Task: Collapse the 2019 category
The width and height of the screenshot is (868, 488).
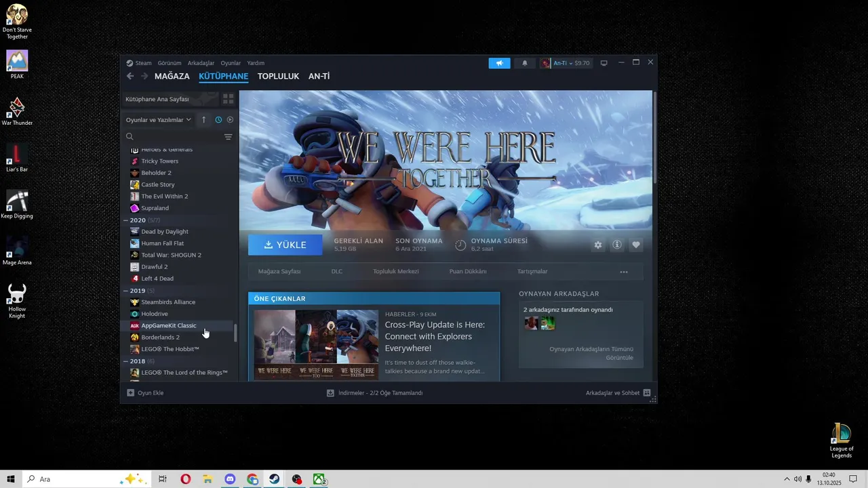Action: [126, 291]
